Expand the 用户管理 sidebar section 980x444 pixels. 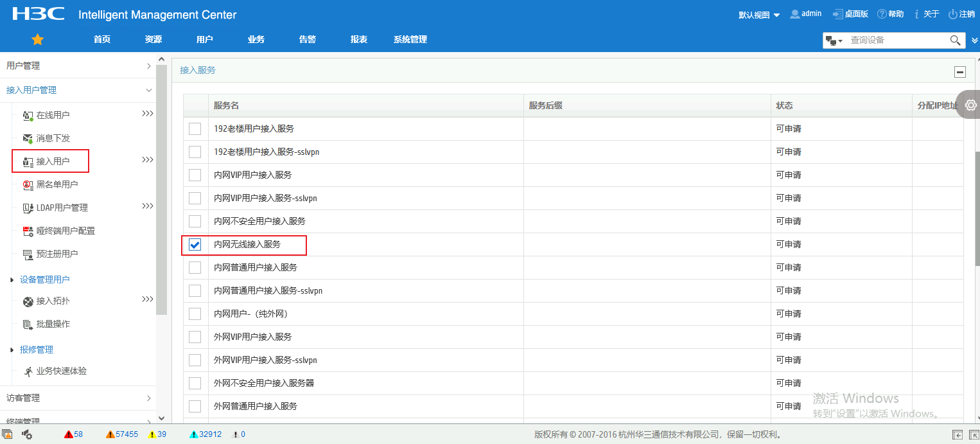pyautogui.click(x=78, y=66)
